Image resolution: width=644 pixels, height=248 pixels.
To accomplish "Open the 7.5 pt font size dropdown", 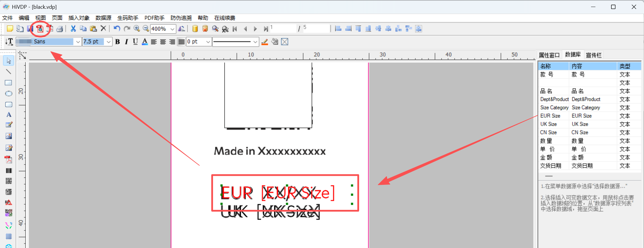I will click(109, 42).
